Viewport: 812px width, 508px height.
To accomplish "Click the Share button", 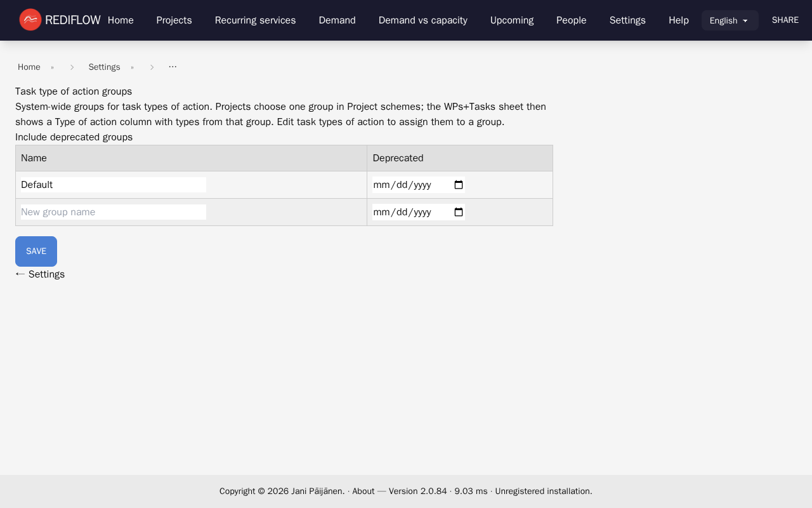I will click(785, 20).
